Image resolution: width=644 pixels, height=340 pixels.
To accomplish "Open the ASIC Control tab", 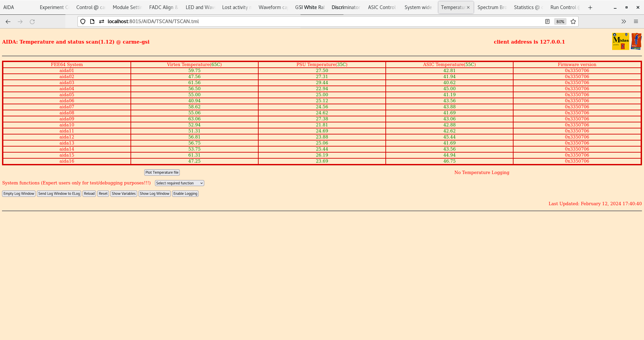I will coord(382,7).
